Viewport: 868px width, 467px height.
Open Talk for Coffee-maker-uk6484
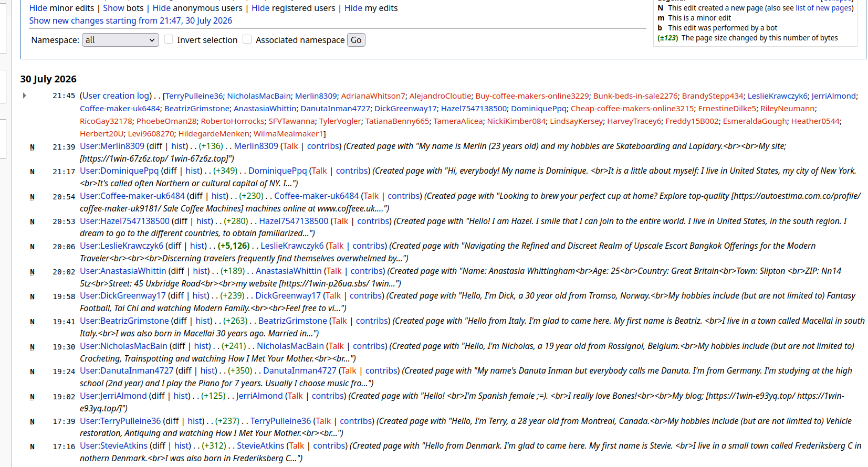(x=371, y=196)
